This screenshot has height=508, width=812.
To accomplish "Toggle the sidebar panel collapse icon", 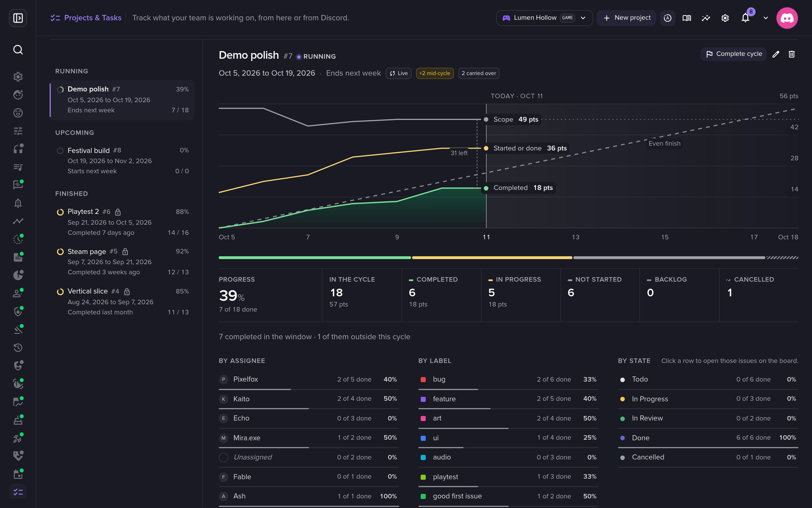I will (x=18, y=18).
